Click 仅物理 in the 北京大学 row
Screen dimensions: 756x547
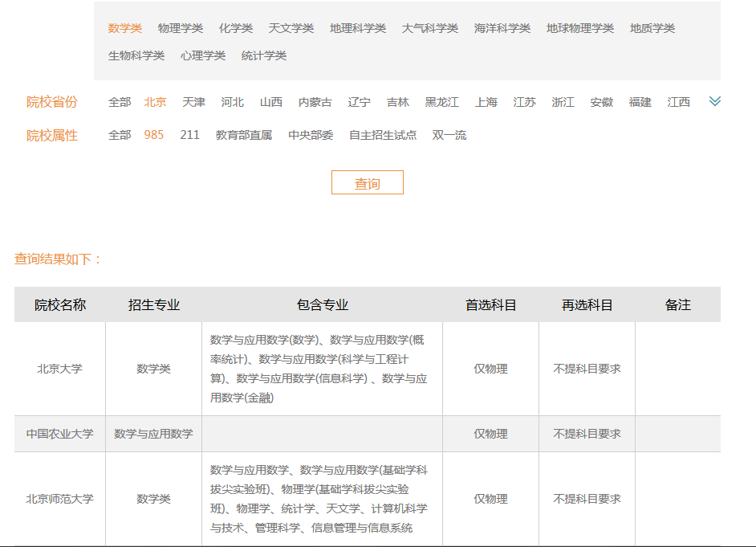tap(491, 369)
